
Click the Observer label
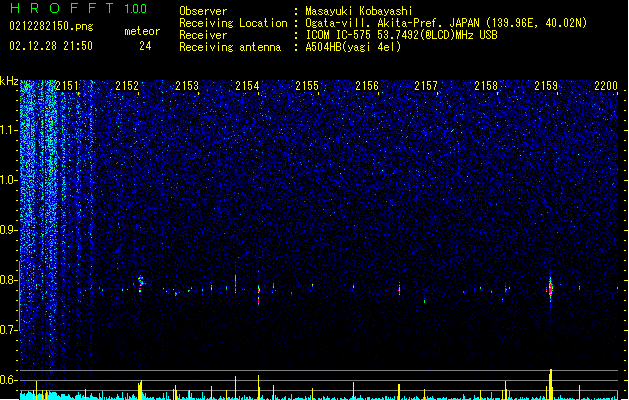coord(203,11)
